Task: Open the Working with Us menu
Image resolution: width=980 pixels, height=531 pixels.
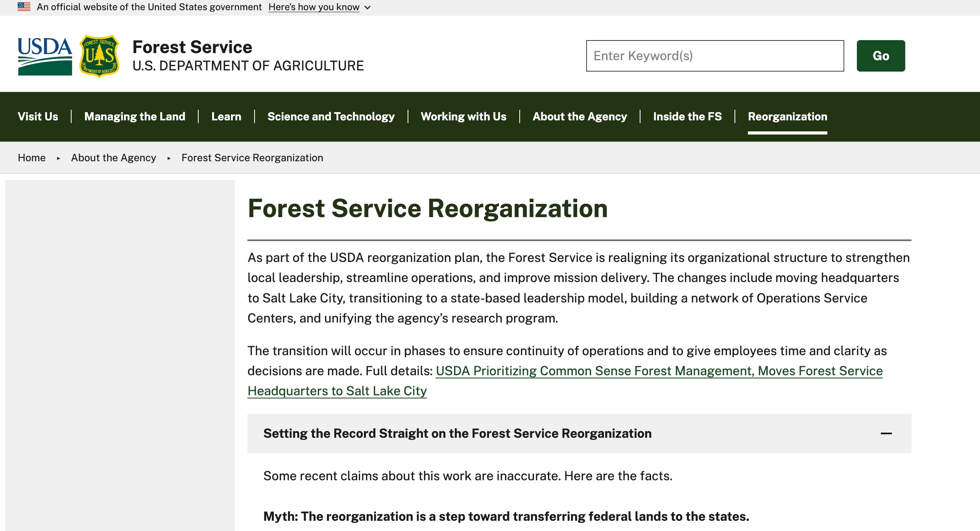Action: tap(464, 116)
